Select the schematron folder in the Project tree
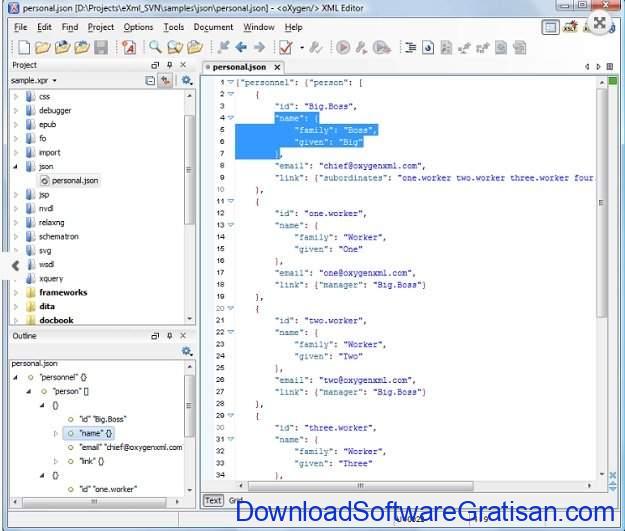Viewport: 625px width, 531px height. (59, 237)
